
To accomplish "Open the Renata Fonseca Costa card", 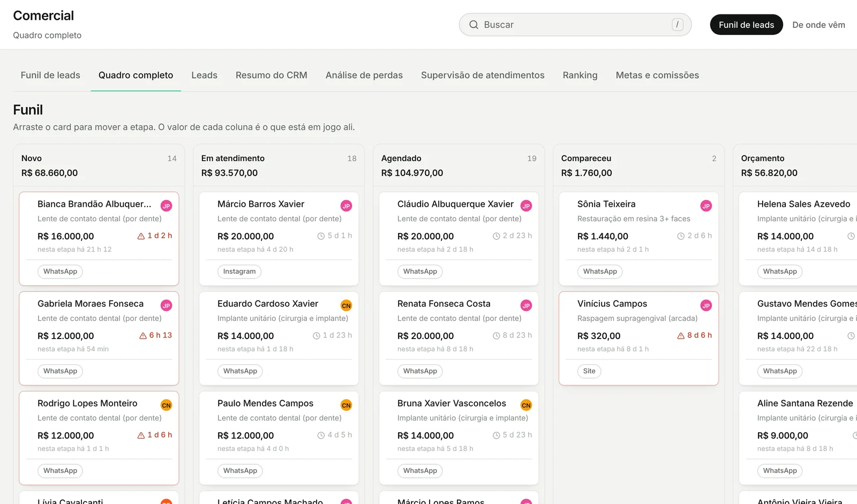I will 459,338.
